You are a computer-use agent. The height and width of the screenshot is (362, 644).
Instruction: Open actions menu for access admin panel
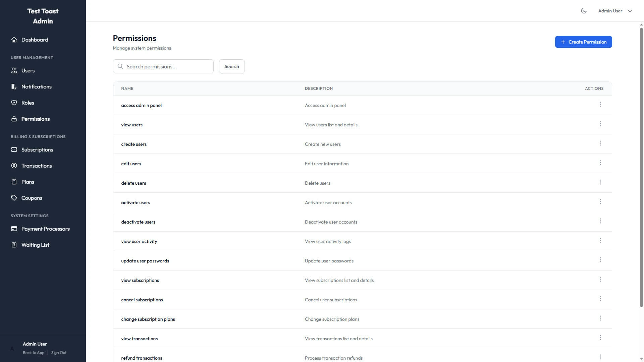tap(600, 104)
